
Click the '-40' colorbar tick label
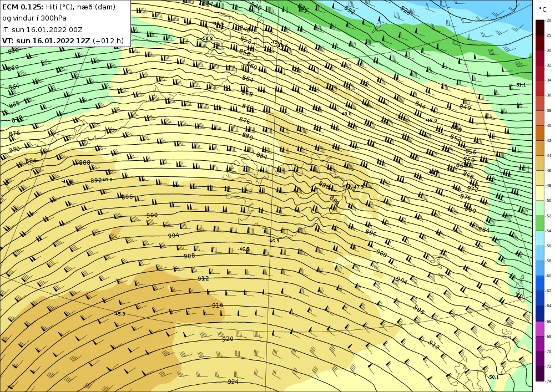pos(549,125)
